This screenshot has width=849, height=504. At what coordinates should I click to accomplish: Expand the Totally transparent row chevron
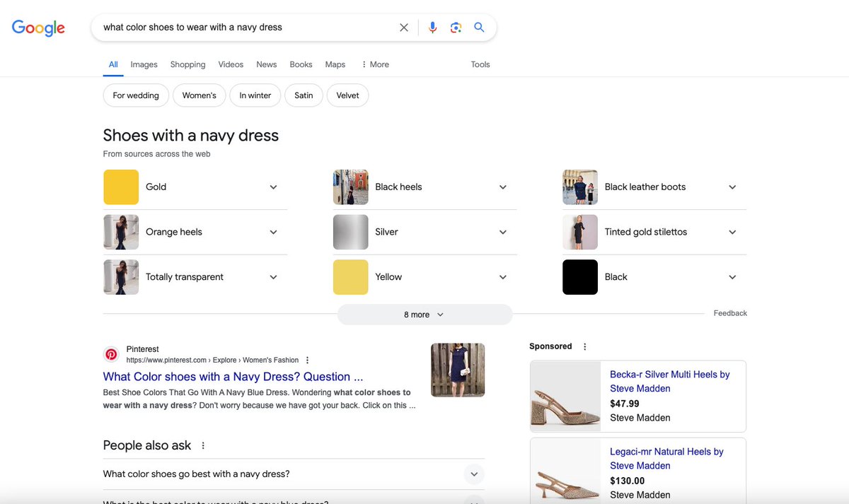point(274,277)
